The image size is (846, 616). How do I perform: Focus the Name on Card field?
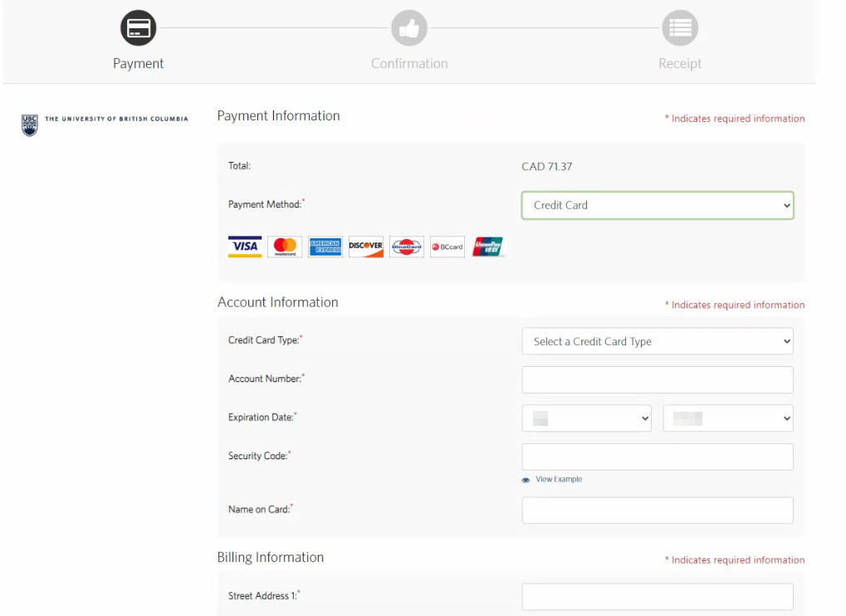click(658, 511)
